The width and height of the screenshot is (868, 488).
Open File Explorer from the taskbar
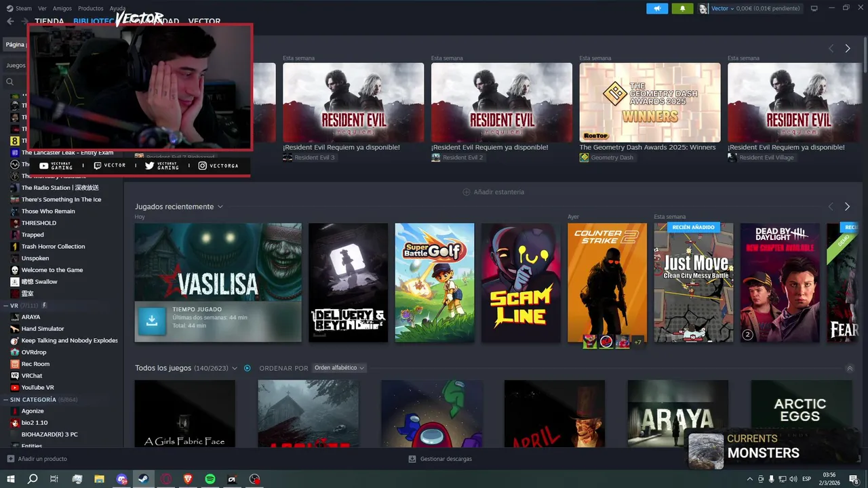pyautogui.click(x=99, y=479)
